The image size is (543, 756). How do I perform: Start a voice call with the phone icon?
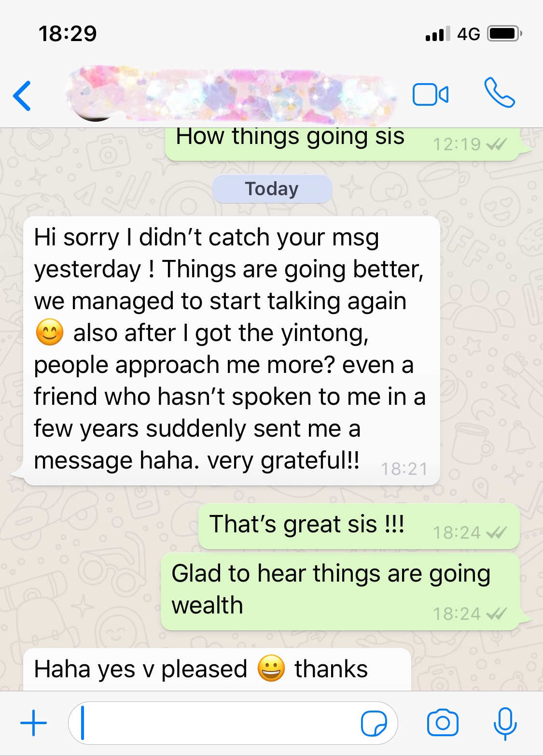(x=500, y=92)
